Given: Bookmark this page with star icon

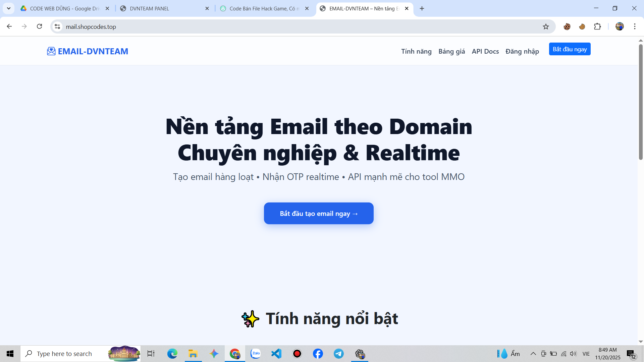Looking at the screenshot, I should (546, 26).
